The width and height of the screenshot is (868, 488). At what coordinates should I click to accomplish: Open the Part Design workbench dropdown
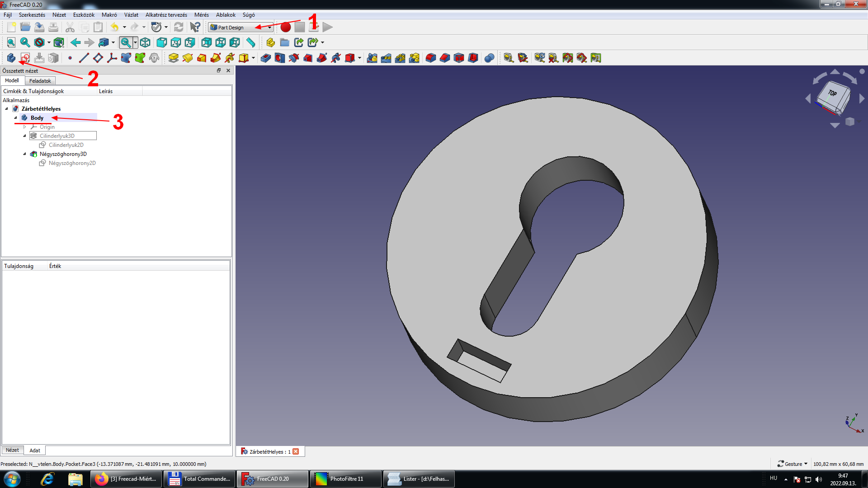coord(241,27)
